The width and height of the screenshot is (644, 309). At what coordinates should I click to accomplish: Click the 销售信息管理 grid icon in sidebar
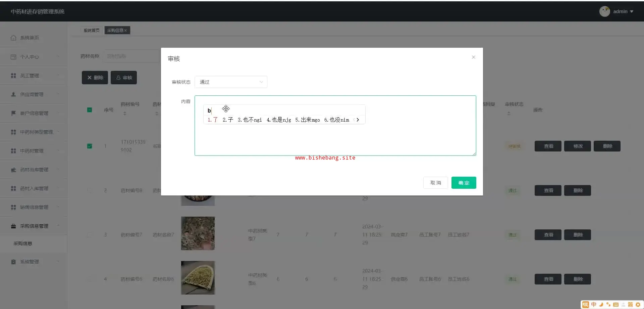point(13,207)
